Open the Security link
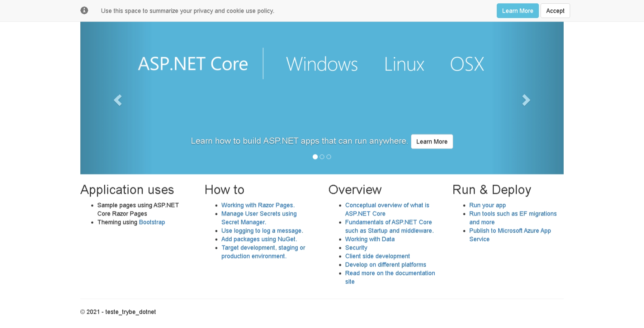Image resolution: width=644 pixels, height=328 pixels. (x=356, y=248)
